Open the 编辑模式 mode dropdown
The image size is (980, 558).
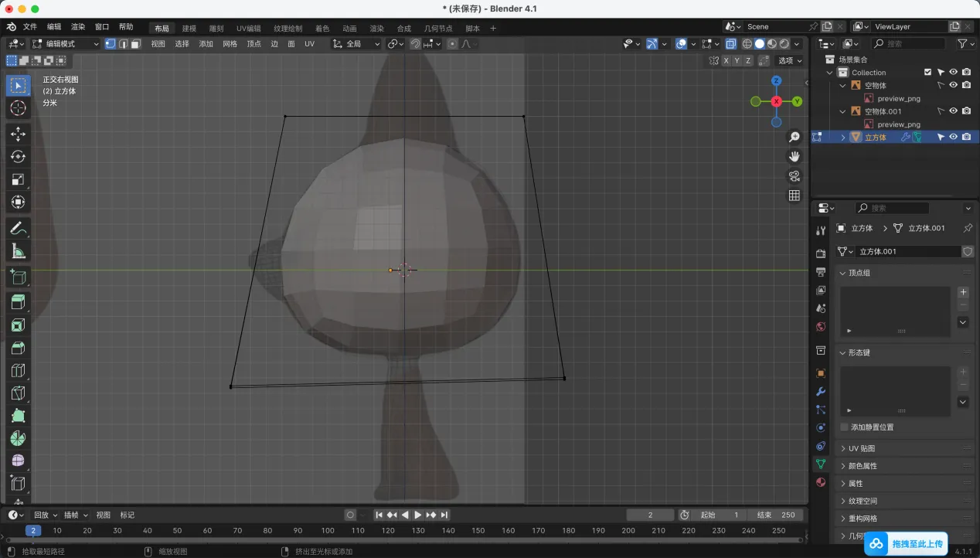click(x=65, y=44)
